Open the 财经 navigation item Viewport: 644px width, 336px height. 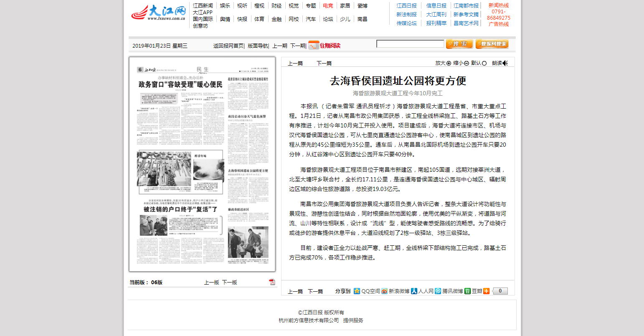276,6
